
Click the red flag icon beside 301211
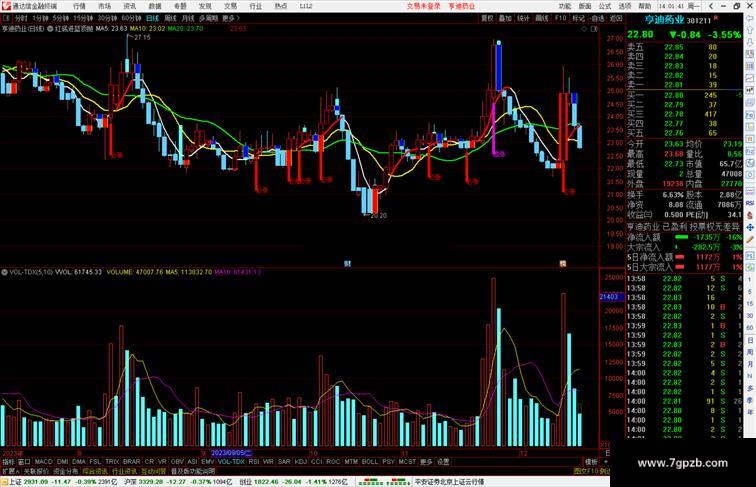pos(716,18)
